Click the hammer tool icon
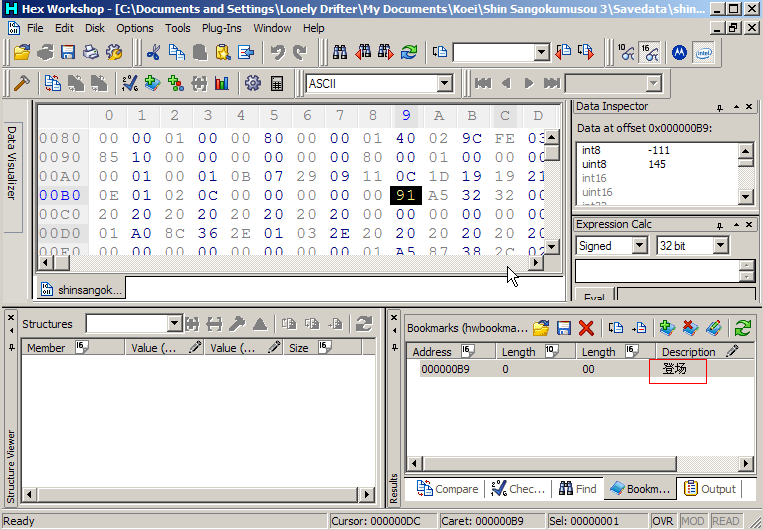763x530 pixels. click(22, 84)
